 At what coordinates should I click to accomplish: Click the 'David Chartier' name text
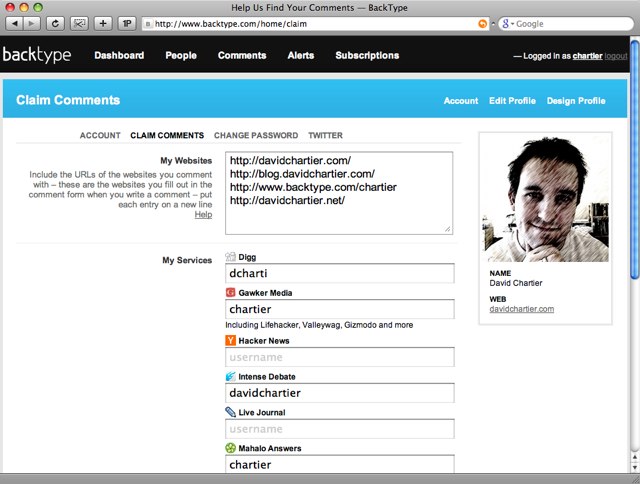[516, 283]
